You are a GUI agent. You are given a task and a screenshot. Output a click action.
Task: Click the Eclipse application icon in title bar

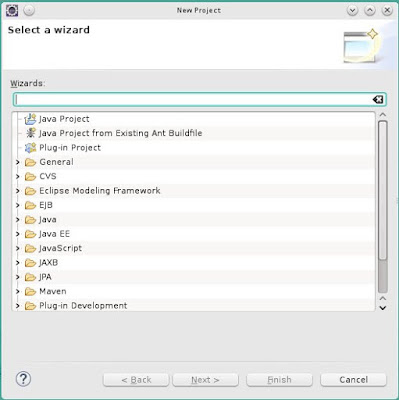click(x=12, y=11)
